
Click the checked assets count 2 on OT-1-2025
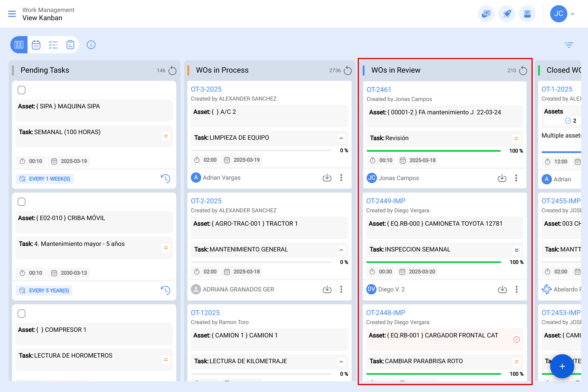[571, 121]
